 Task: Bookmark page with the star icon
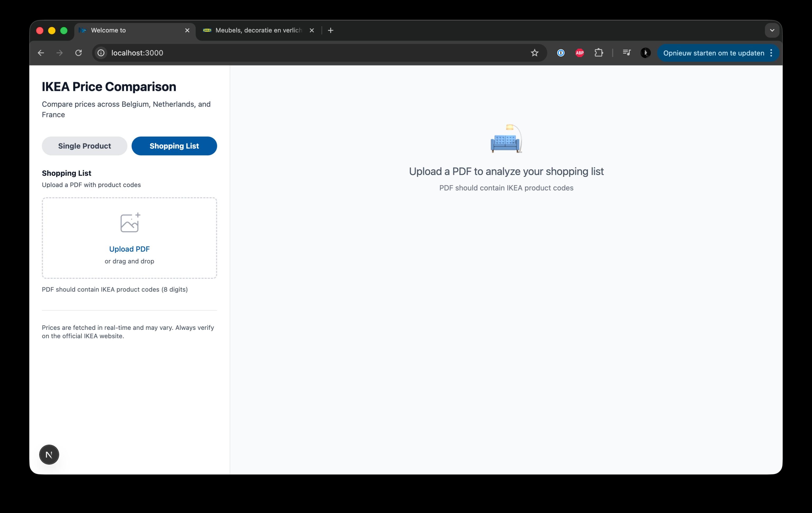[534, 53]
